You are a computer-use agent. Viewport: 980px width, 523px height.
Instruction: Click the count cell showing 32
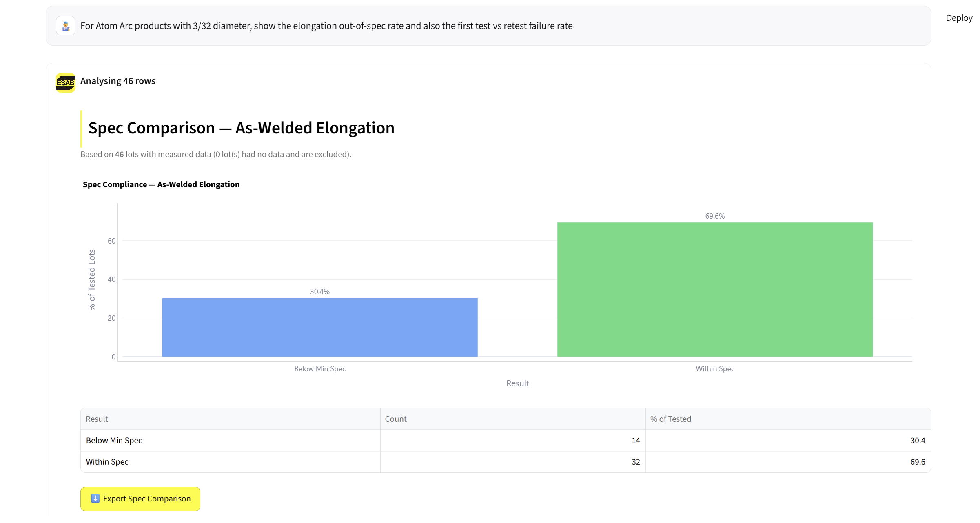[513, 462]
